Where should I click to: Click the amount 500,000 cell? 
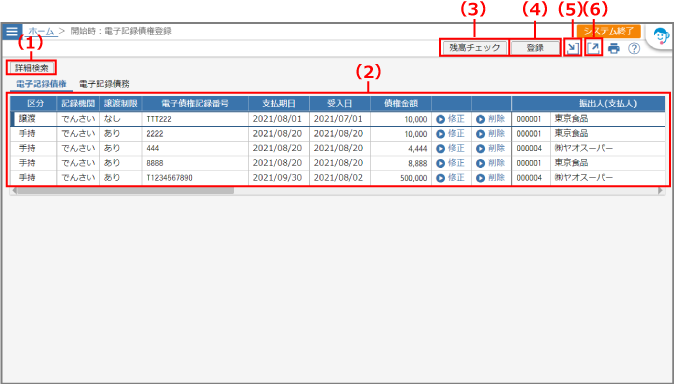[x=401, y=178]
